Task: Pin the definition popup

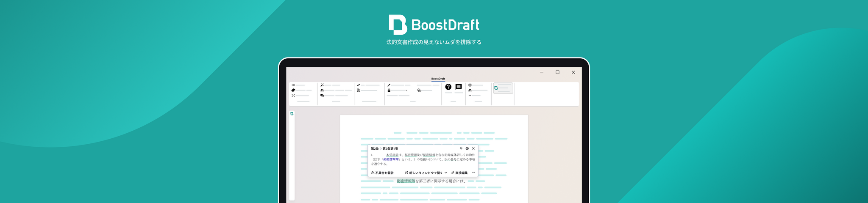Action: click(x=461, y=148)
